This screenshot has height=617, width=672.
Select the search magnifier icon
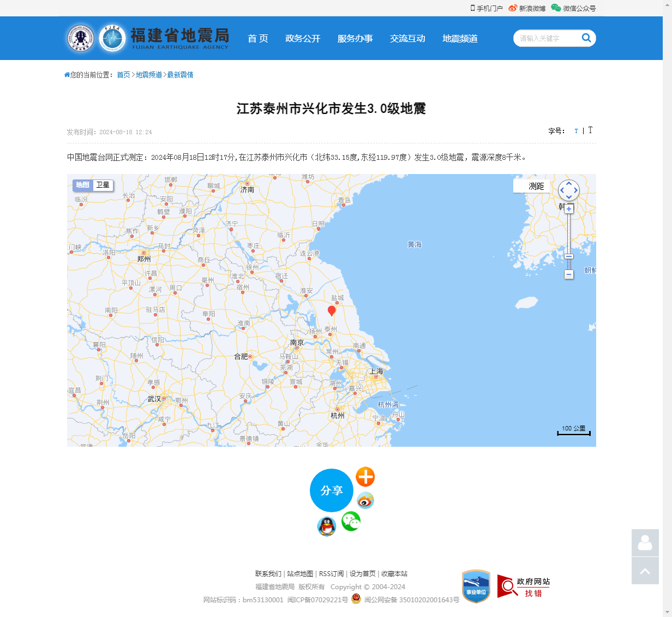tap(586, 38)
